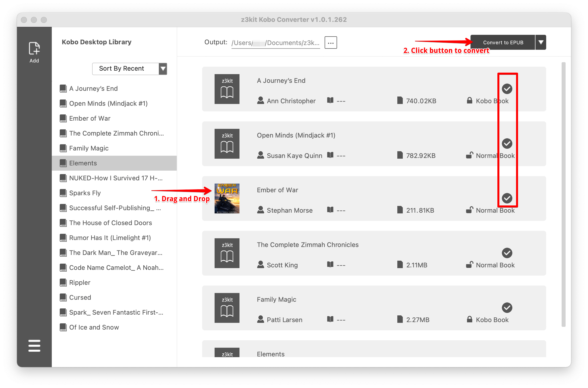Browse output folder with the ... button
Image resolution: width=588 pixels, height=388 pixels.
click(331, 42)
